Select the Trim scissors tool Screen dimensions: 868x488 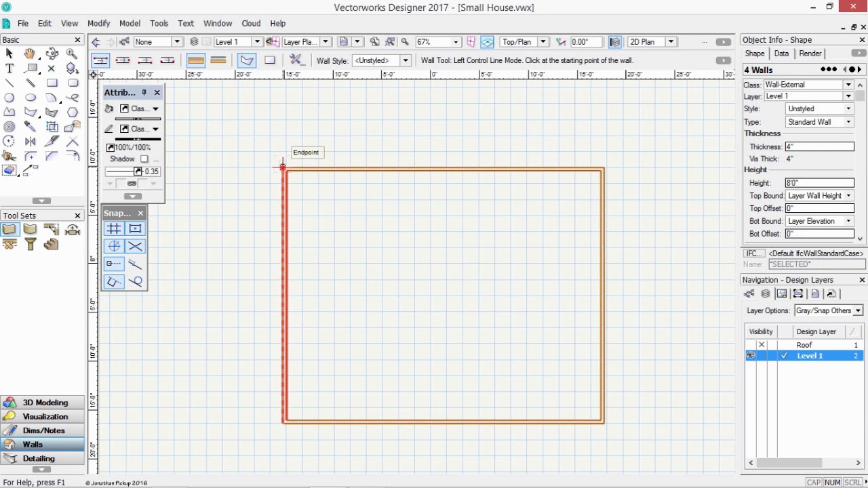pos(9,155)
